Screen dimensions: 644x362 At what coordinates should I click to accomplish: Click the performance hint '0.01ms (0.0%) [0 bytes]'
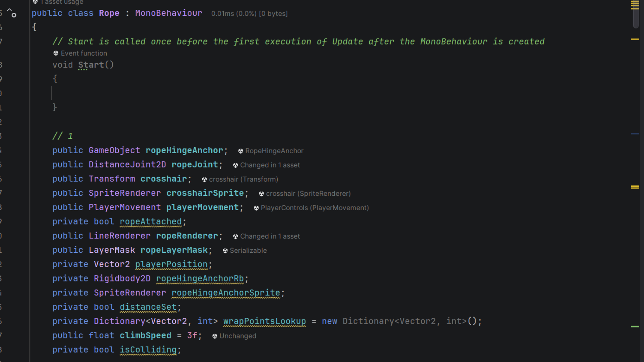tap(249, 14)
